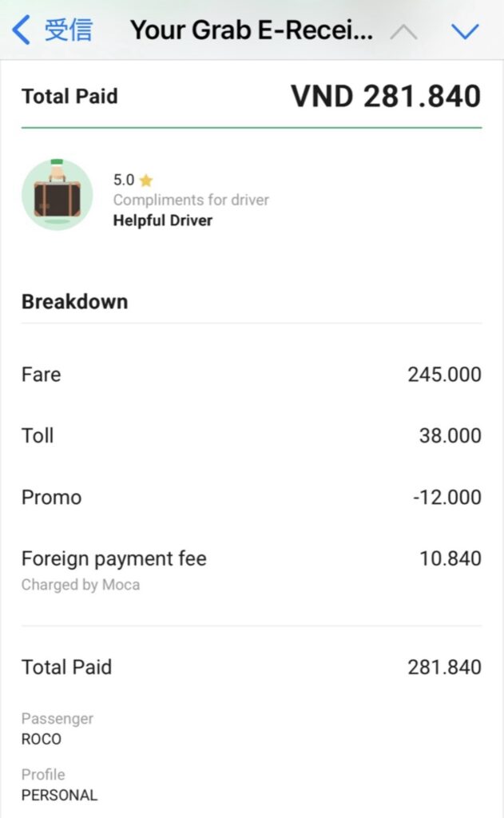Tap the Toll amount 38.000
504x818 pixels.
(450, 435)
